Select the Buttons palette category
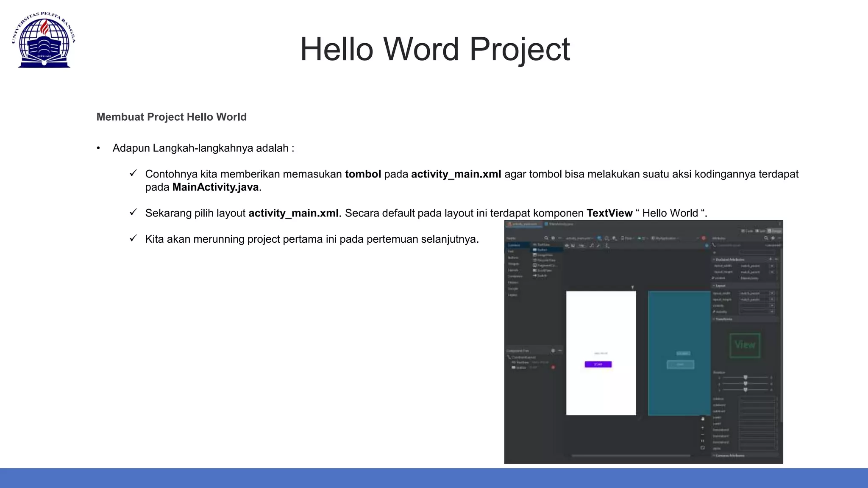868x488 pixels. pyautogui.click(x=513, y=258)
